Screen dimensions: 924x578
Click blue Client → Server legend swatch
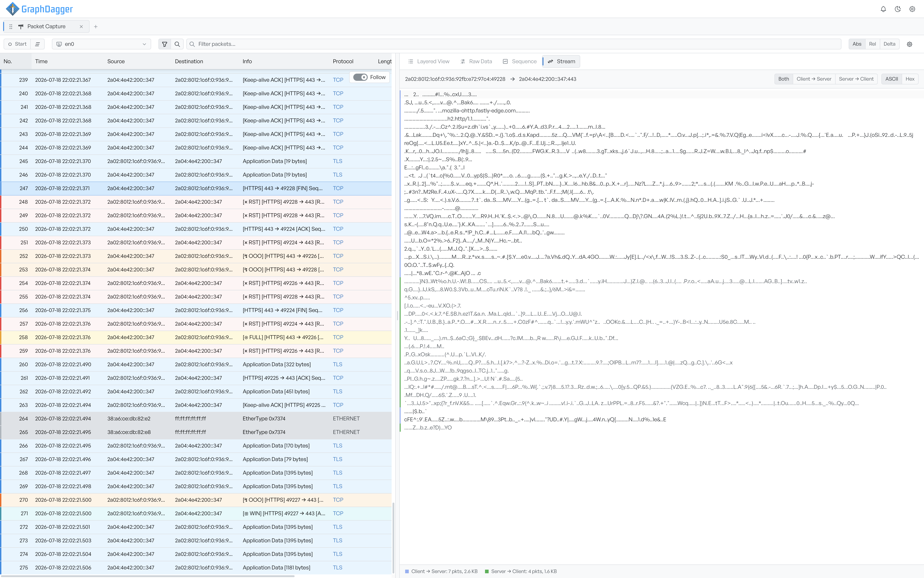tap(407, 571)
